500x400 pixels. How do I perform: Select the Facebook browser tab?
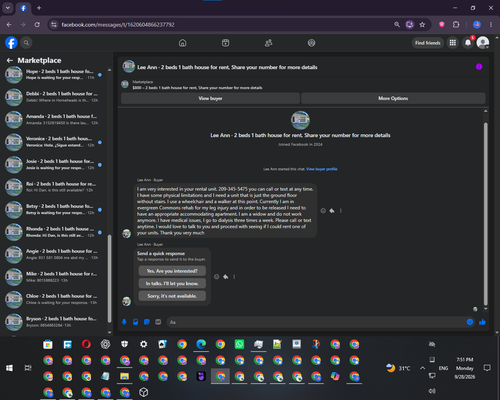(23, 8)
